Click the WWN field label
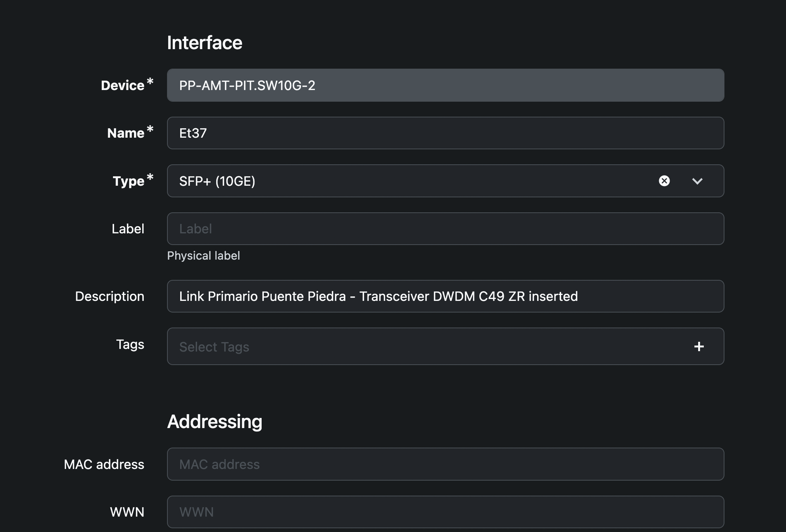The height and width of the screenshot is (532, 786). coord(127,512)
